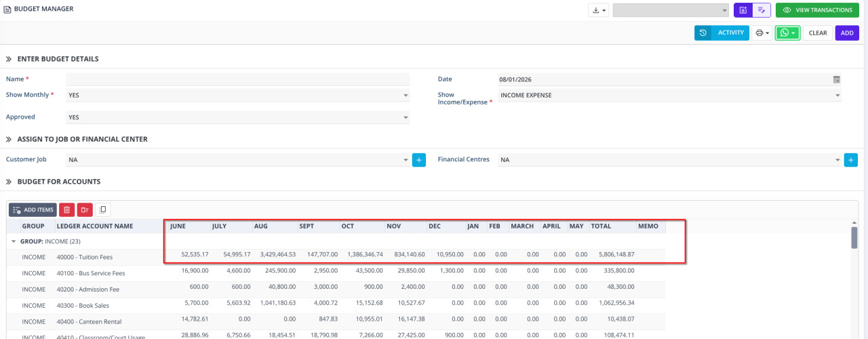Viewport: 868px width, 339px height.
Task: Click the red delete-all rows icon
Action: tap(85, 210)
